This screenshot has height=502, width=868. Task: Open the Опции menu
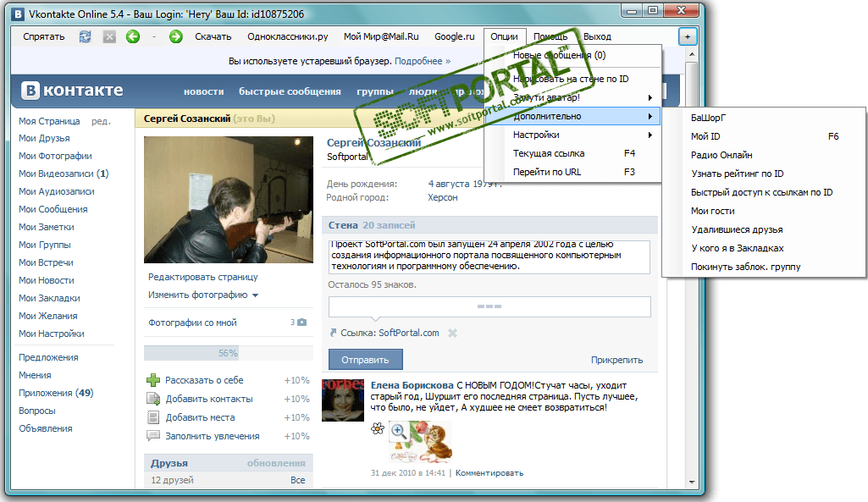point(505,36)
